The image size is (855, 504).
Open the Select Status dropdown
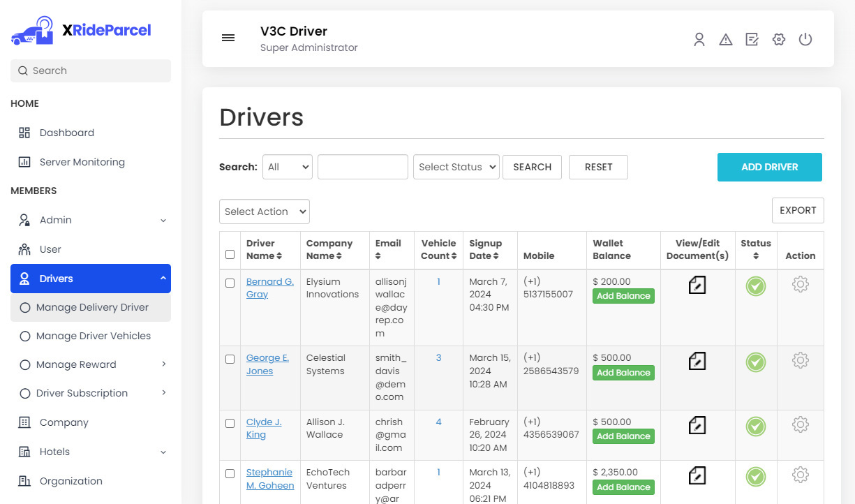pyautogui.click(x=456, y=168)
